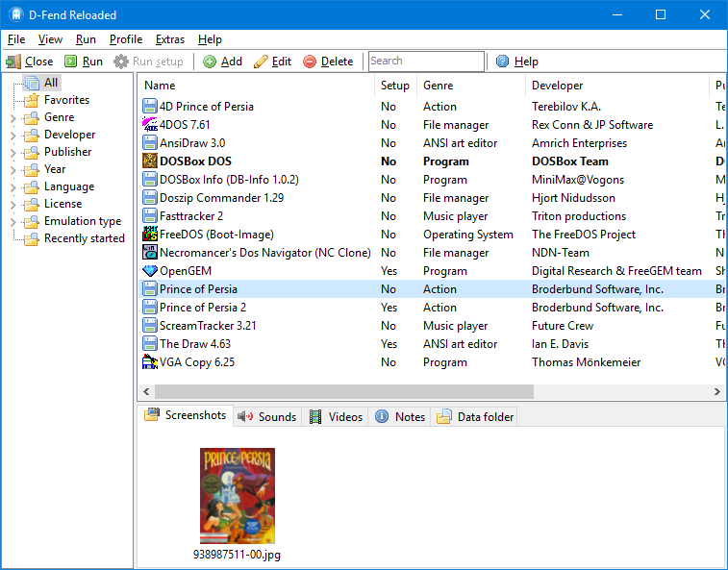
Task: Click the Edit pencil icon
Action: (x=261, y=62)
